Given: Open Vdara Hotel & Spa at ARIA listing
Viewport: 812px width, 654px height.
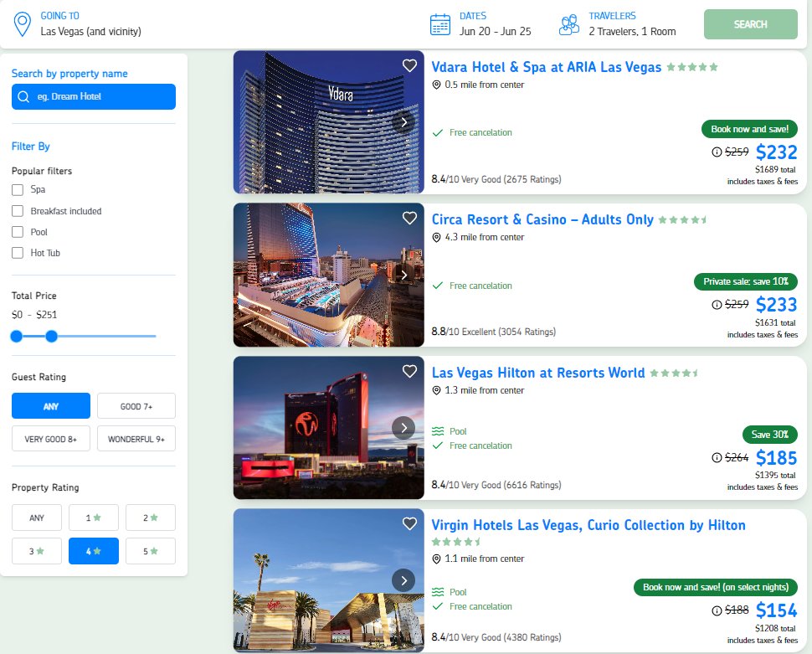Looking at the screenshot, I should (x=547, y=67).
